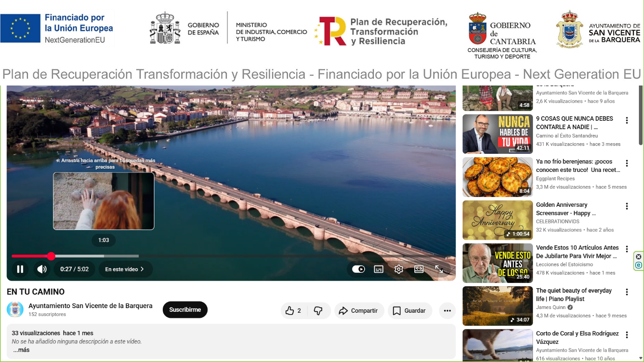Viewport: 644px width, 362px height.
Task: Turn on subtitles with captions icon
Action: [x=378, y=269]
